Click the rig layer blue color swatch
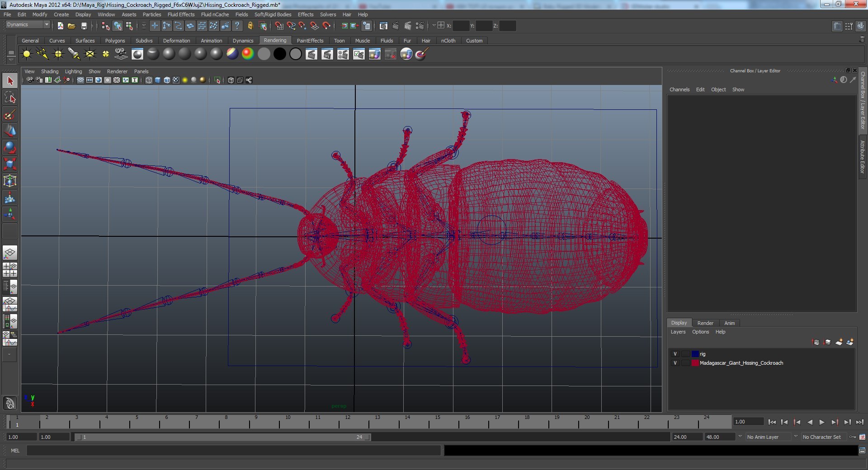Screen dimensions: 868x470 click(x=695, y=354)
